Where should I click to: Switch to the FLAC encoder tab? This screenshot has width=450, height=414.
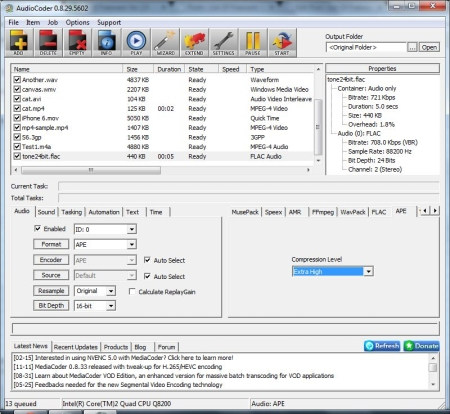379,212
